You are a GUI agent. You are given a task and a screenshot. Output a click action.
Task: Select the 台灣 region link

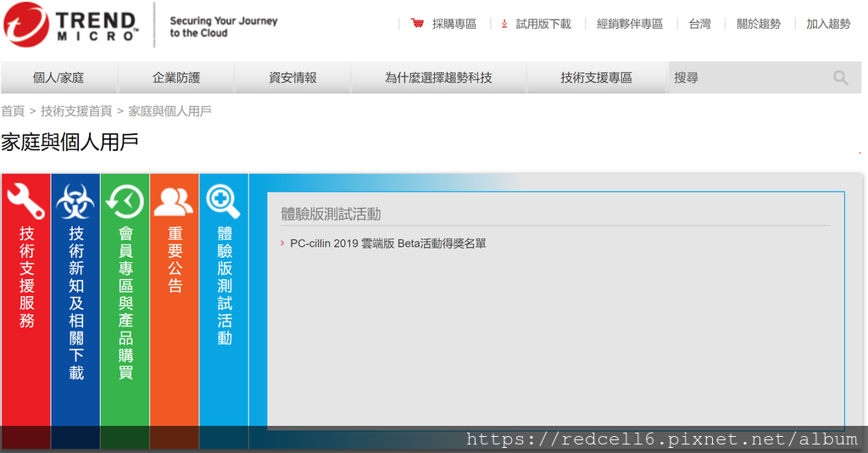pyautogui.click(x=699, y=24)
